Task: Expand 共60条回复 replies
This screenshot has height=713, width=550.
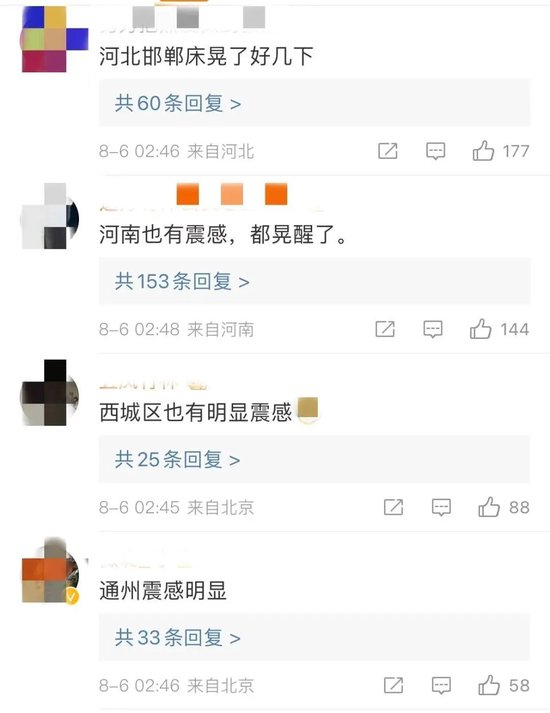Action: click(178, 103)
